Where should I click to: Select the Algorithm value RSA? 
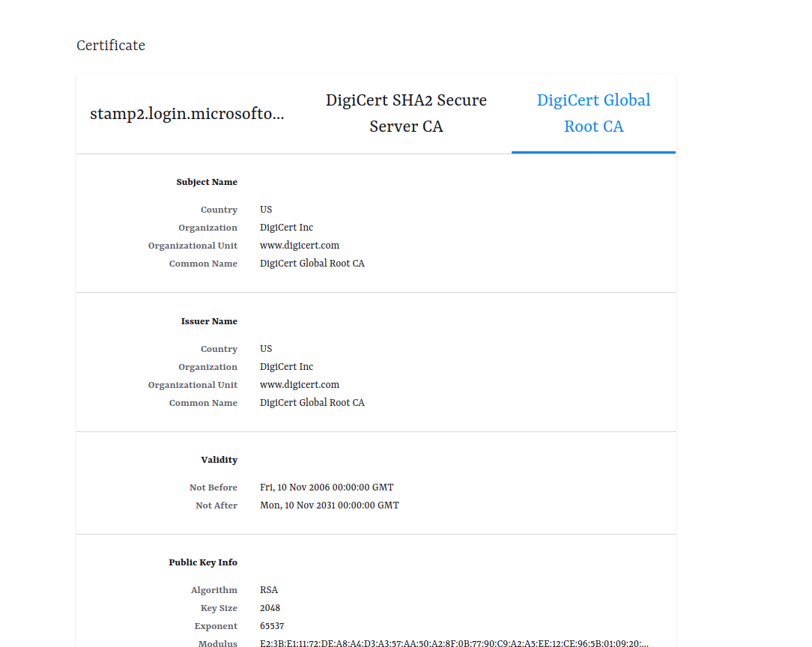[269, 590]
